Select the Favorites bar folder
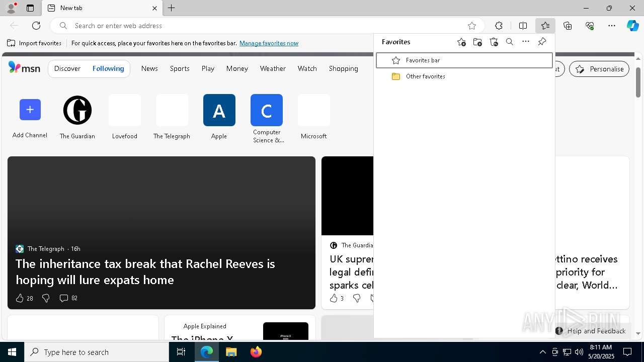Screen dimensions: 644x362 (x=464, y=60)
